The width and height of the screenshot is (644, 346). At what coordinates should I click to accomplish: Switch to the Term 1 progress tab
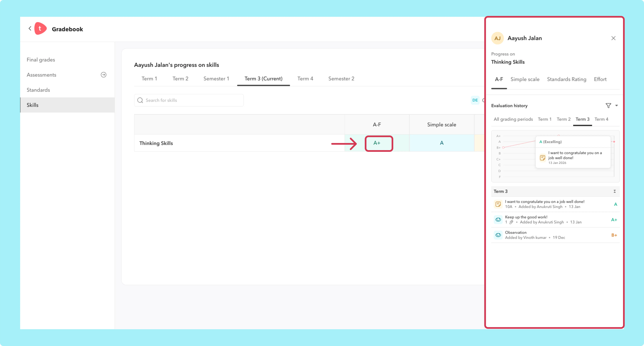pyautogui.click(x=149, y=79)
